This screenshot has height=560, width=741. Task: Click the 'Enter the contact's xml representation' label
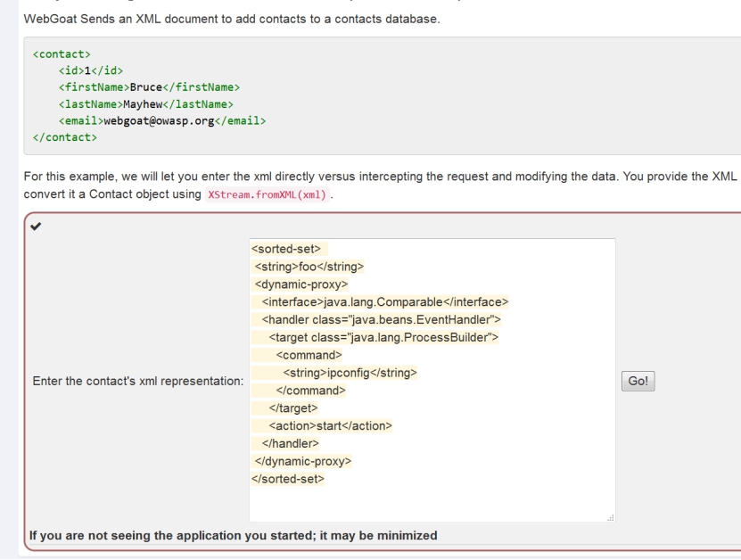(138, 382)
